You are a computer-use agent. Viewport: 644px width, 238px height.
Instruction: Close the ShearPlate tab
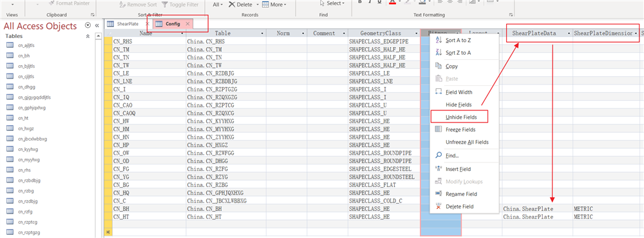coord(147,24)
